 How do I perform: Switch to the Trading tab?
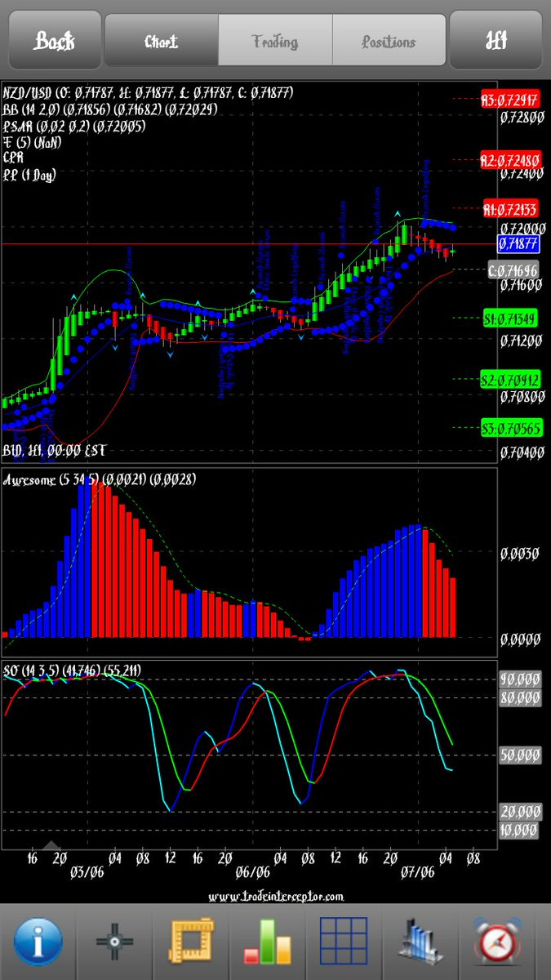(x=275, y=41)
